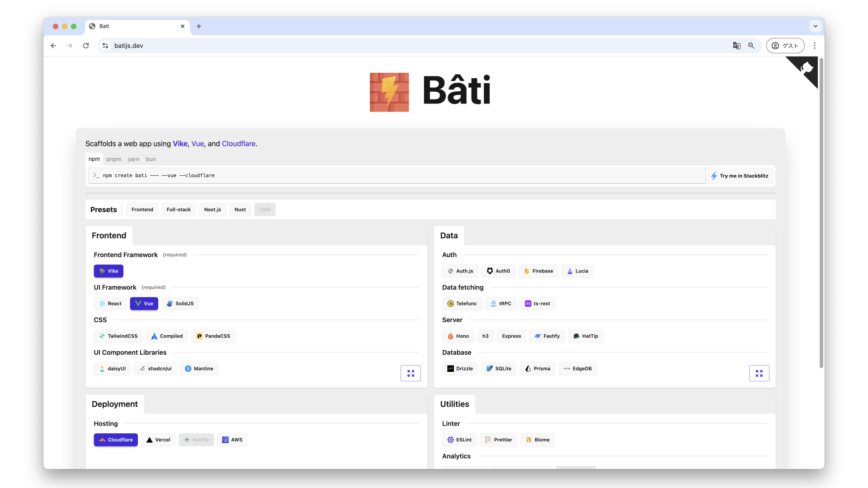Select tRPC data fetching

point(500,304)
